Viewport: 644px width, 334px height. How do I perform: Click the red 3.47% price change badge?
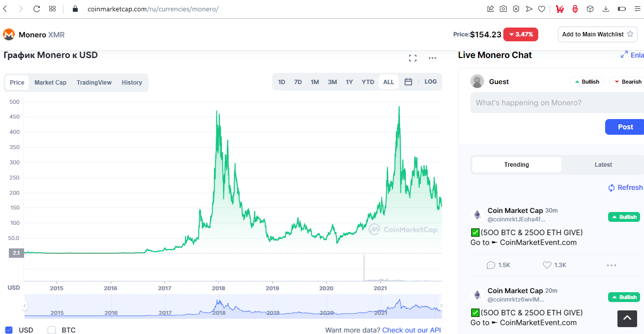[x=521, y=34]
